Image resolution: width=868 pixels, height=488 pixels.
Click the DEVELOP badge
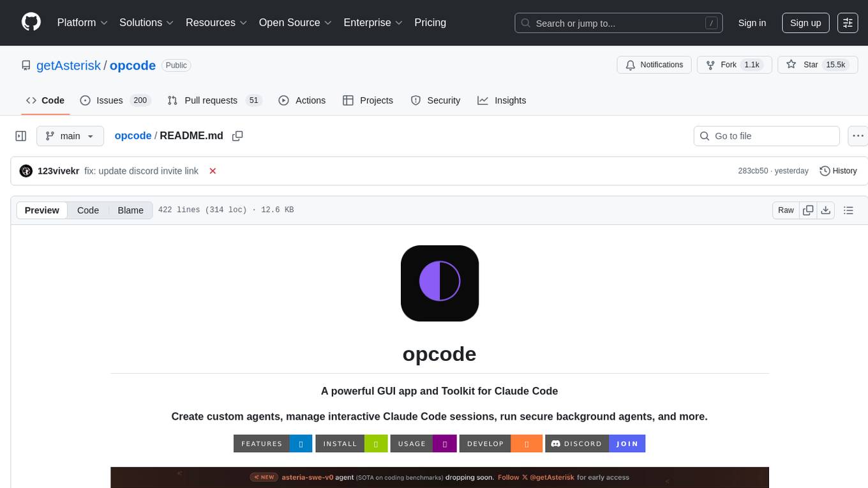click(501, 443)
